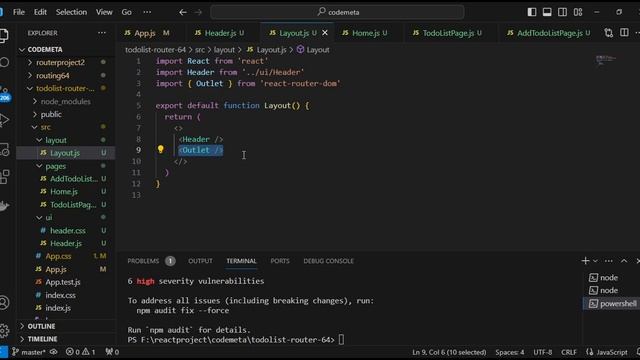Open the Source Control view icon
Image resolution: width=640 pixels, height=360 pixels.
pyautogui.click(x=4, y=93)
